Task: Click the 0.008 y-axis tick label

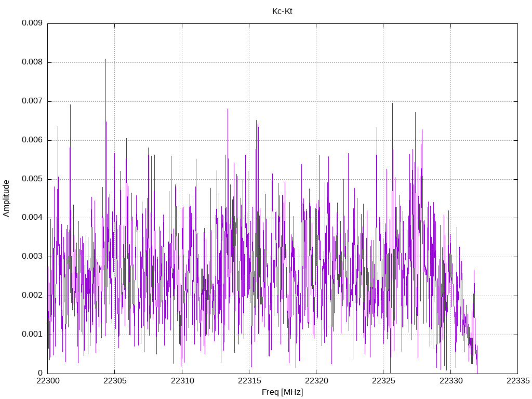Action: coord(32,62)
